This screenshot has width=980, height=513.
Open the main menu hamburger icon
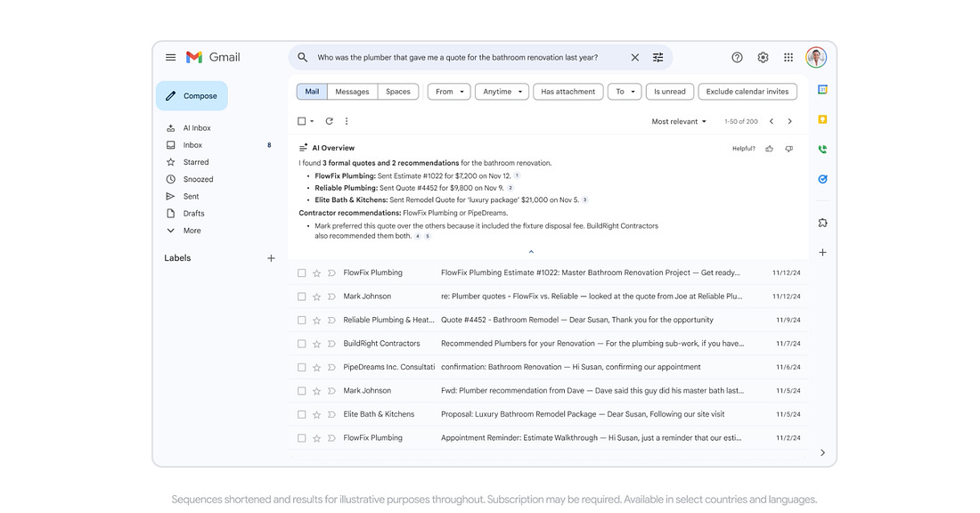tap(171, 58)
